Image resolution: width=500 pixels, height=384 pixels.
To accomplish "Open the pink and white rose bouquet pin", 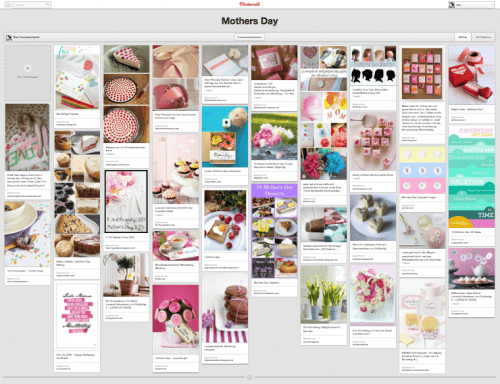I will coord(373,295).
